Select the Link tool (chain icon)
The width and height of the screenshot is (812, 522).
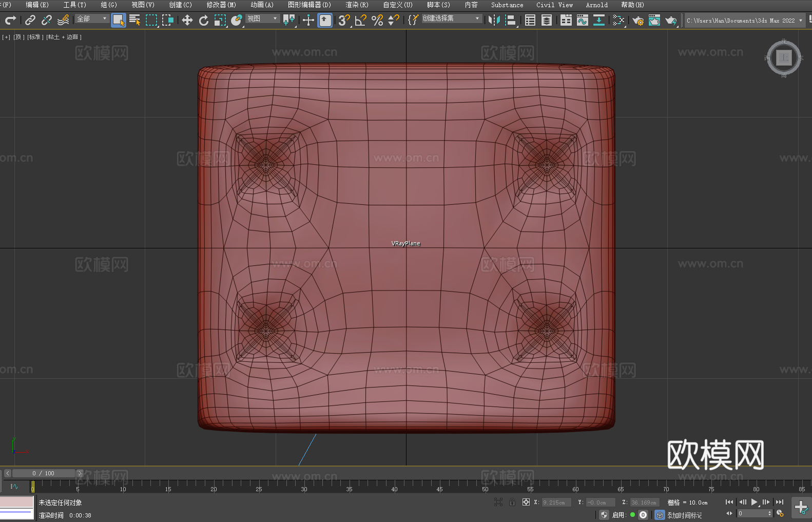point(30,20)
